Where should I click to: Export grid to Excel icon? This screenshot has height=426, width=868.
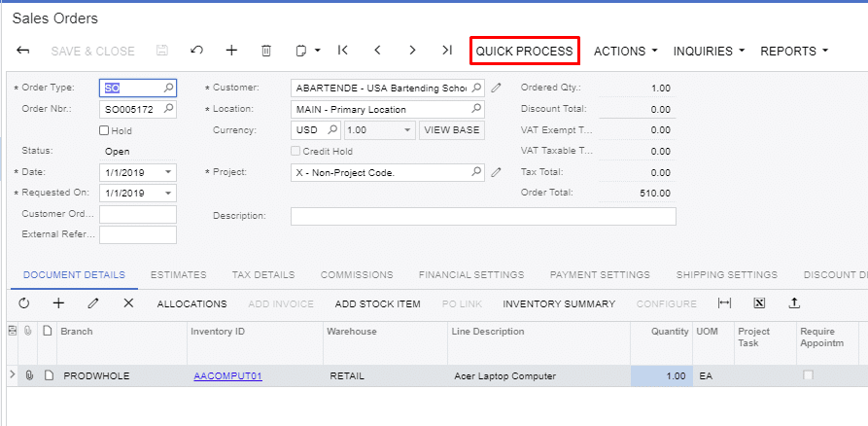coord(759,303)
